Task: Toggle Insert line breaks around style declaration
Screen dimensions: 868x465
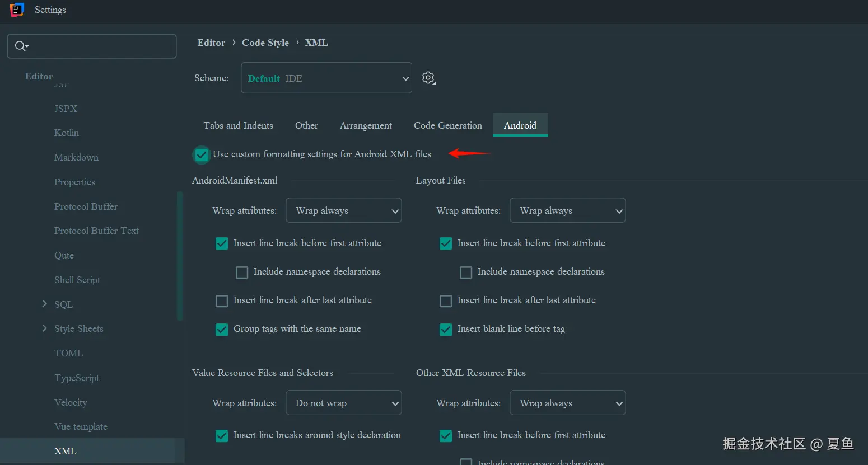Action: 222,436
